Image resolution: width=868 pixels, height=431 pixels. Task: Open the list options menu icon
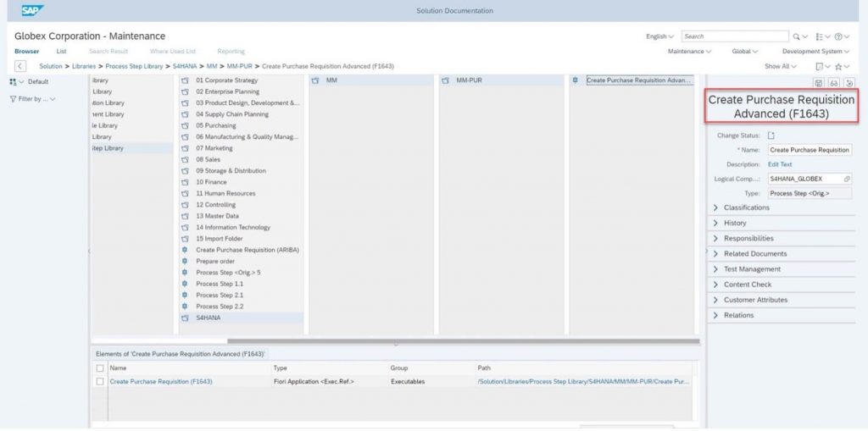(x=820, y=36)
